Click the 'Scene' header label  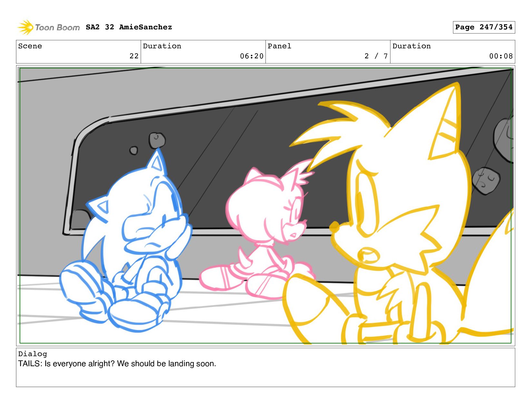[x=30, y=46]
